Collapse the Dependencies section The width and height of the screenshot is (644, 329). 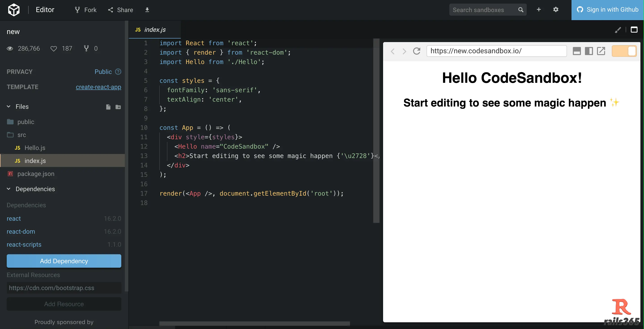pyautogui.click(x=9, y=189)
